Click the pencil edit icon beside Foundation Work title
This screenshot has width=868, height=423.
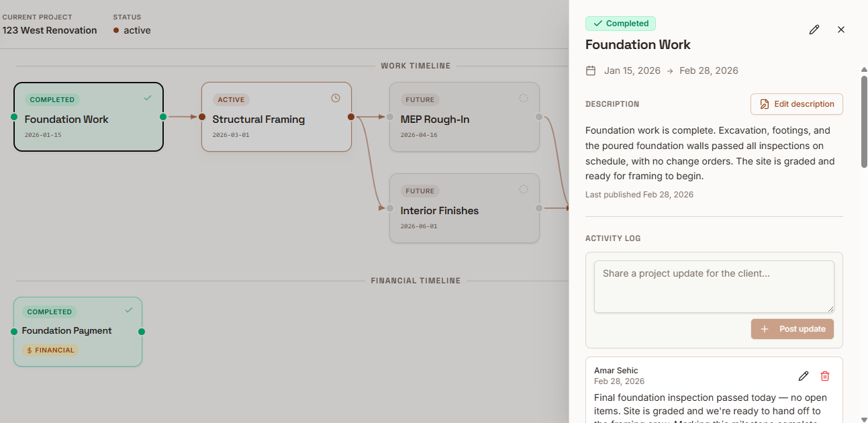click(x=814, y=30)
